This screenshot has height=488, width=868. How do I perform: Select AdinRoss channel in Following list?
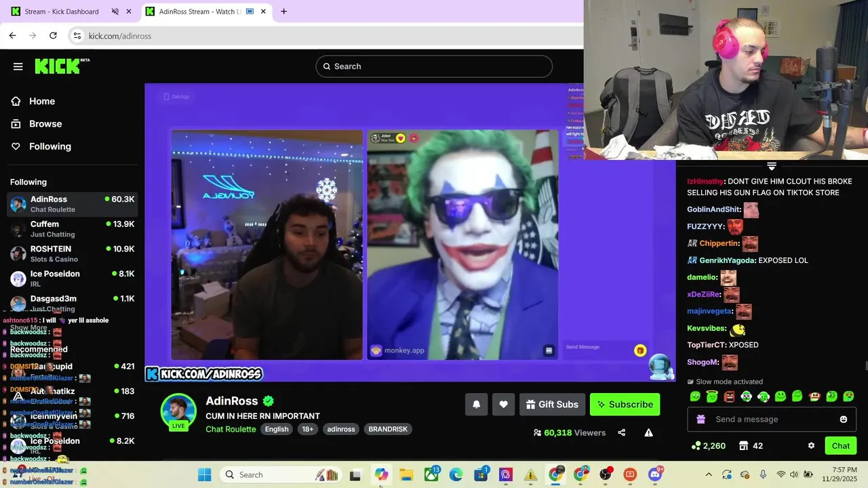coord(72,204)
